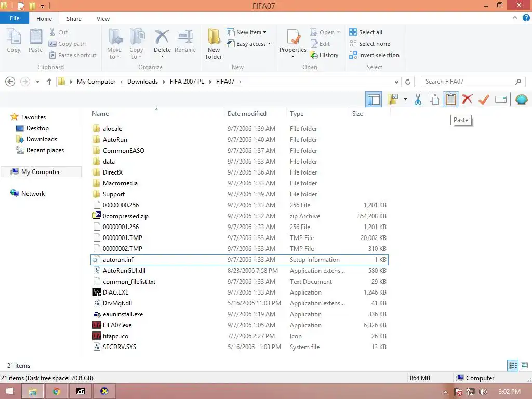Click Select none in ribbon
Image resolution: width=532 pixels, height=399 pixels.
(370, 44)
